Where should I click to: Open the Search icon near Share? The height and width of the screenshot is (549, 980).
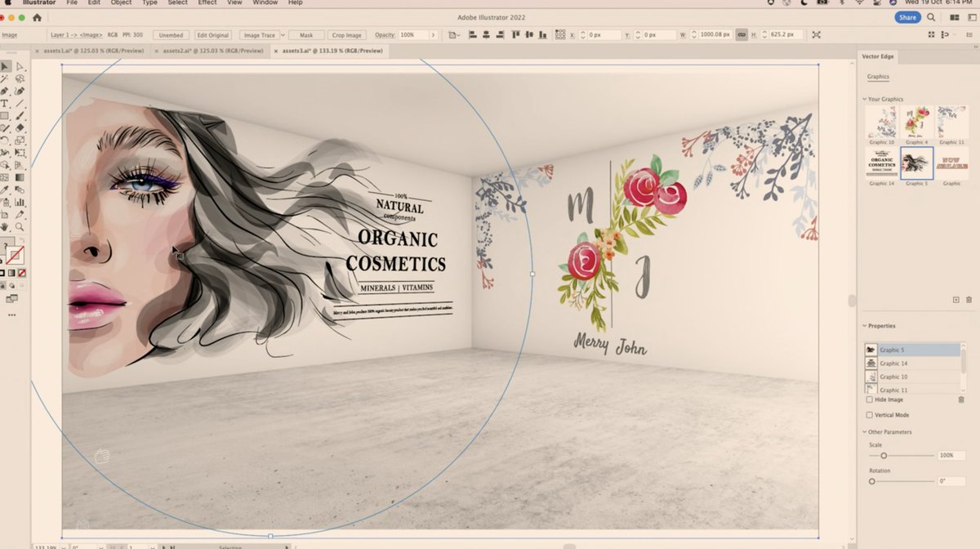coord(931,17)
